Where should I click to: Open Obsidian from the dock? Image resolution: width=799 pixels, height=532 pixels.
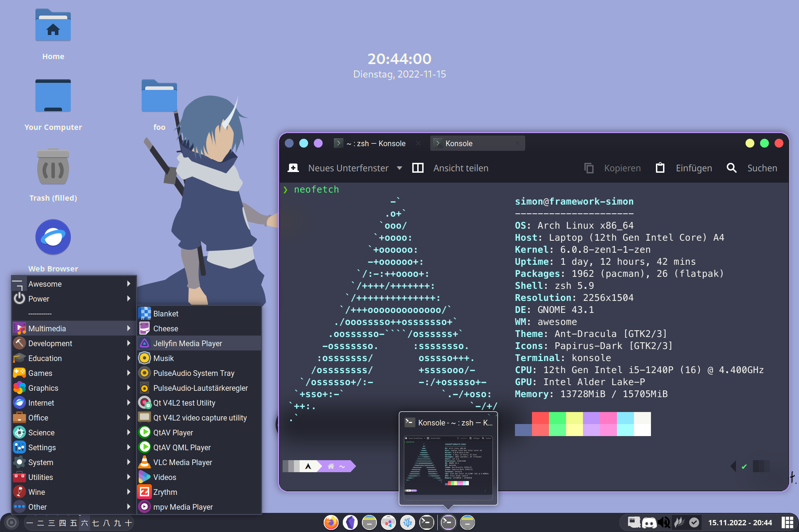[x=350, y=522]
